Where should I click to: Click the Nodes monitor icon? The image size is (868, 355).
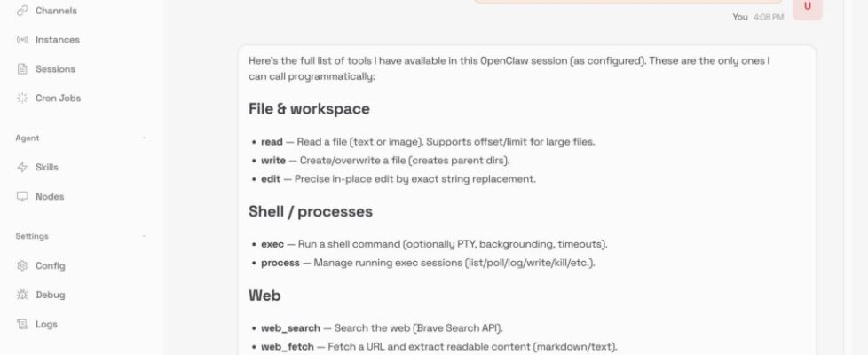point(22,197)
